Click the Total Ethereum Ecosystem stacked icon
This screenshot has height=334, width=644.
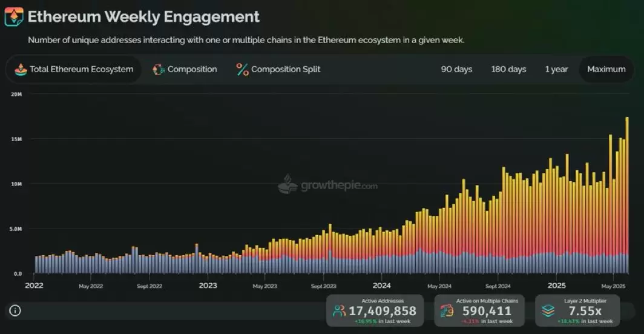[21, 70]
